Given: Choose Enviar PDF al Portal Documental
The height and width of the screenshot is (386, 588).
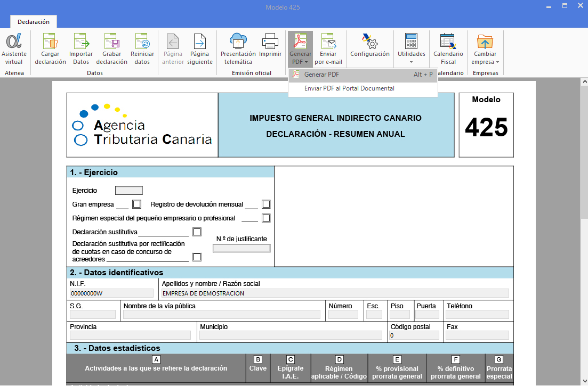Looking at the screenshot, I should 349,88.
